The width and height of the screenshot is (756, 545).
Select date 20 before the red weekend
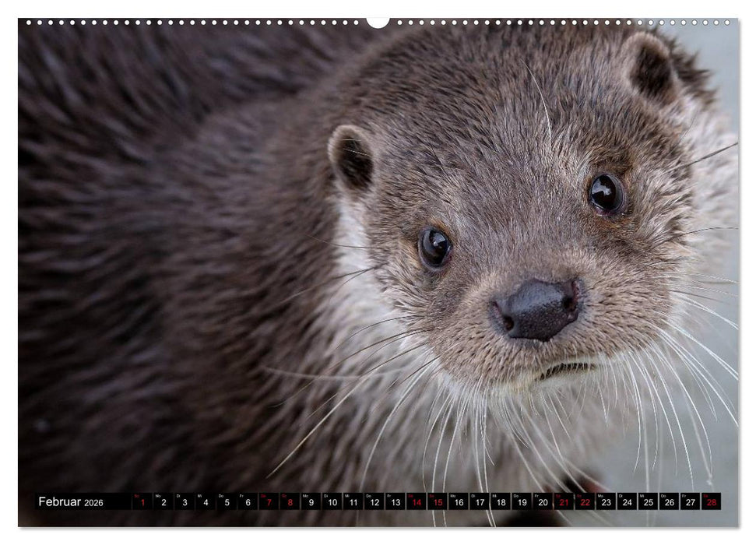click(x=542, y=502)
